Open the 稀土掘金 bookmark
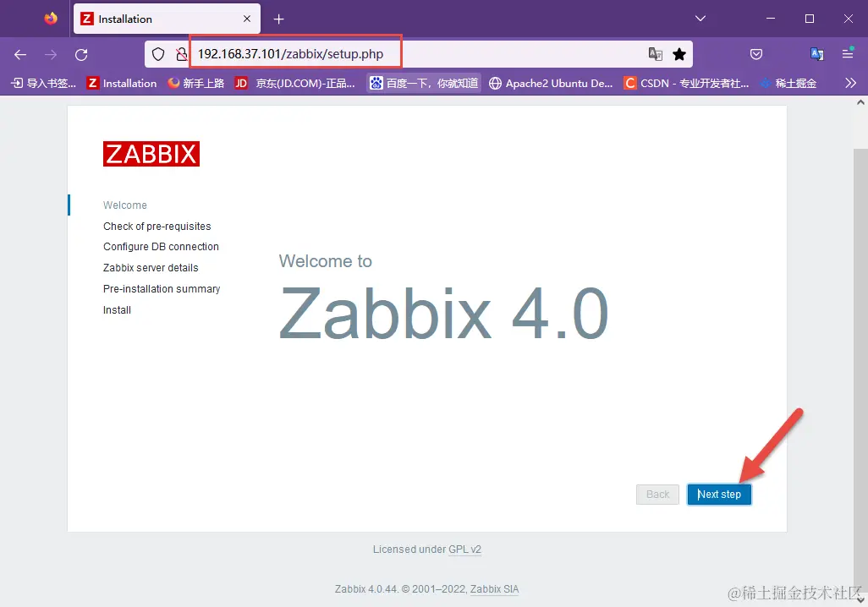868x607 pixels. 788,83
